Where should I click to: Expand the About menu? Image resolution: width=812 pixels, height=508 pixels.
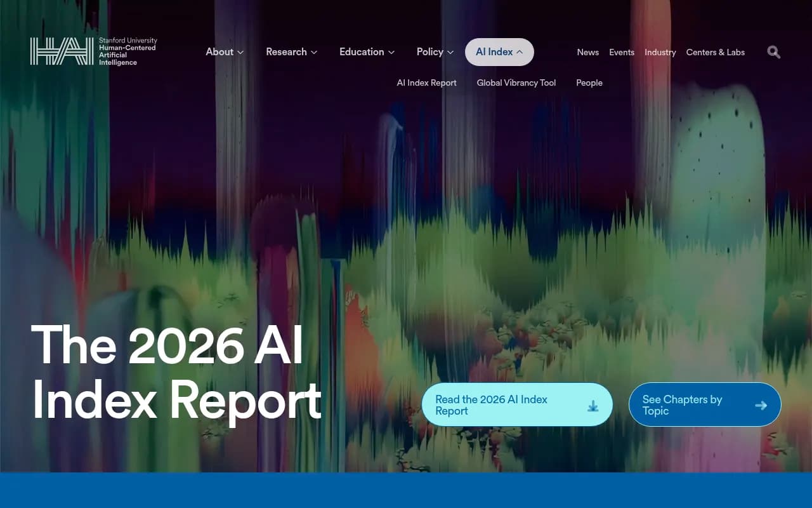(x=225, y=52)
